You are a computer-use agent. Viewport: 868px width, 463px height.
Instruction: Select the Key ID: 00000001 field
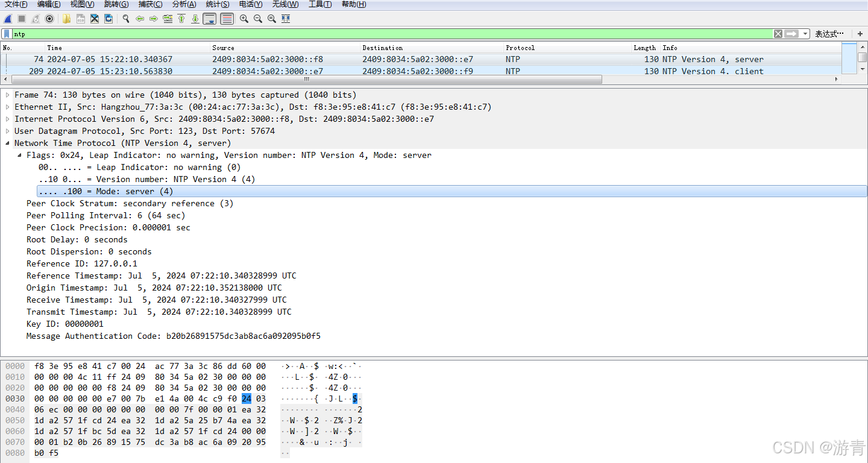(x=65, y=324)
